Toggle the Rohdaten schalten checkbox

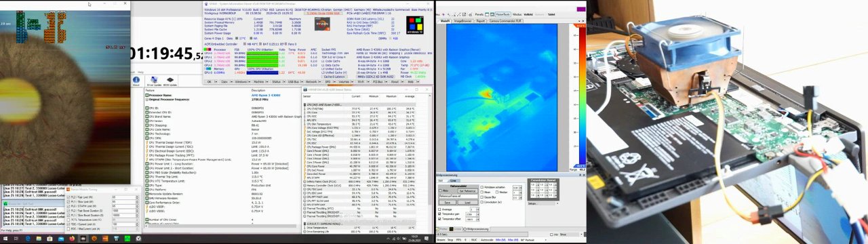pyautogui.click(x=481, y=187)
